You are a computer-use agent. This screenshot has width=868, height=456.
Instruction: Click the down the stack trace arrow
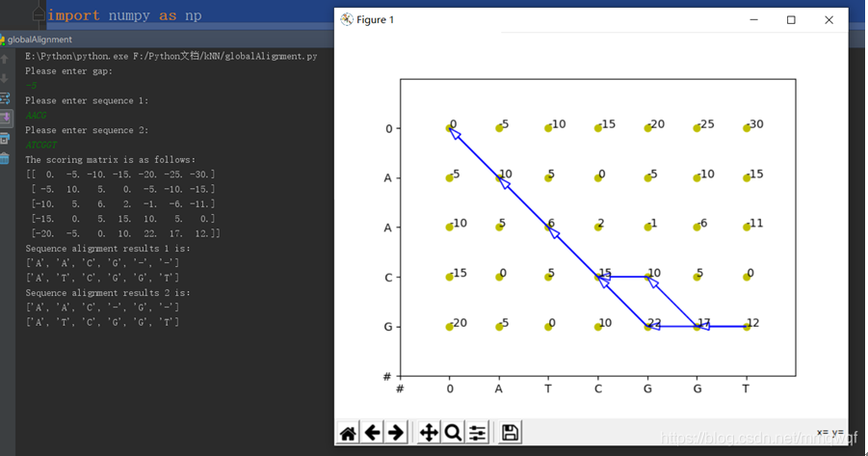(x=5, y=78)
